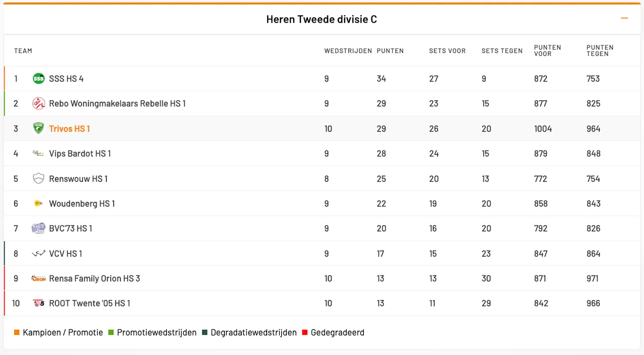The height and width of the screenshot is (355, 644).
Task: Select the Woudenberg HS 1 row name
Action: (82, 204)
